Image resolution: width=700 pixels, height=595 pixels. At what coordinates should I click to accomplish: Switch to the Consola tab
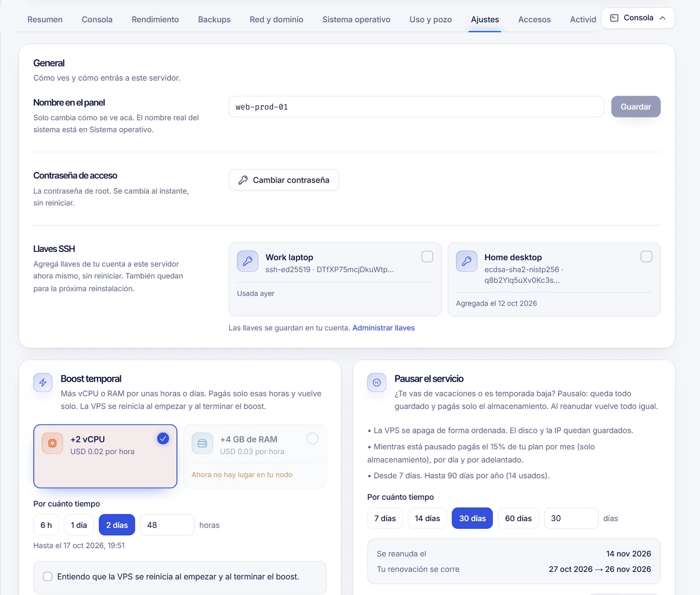click(x=97, y=20)
